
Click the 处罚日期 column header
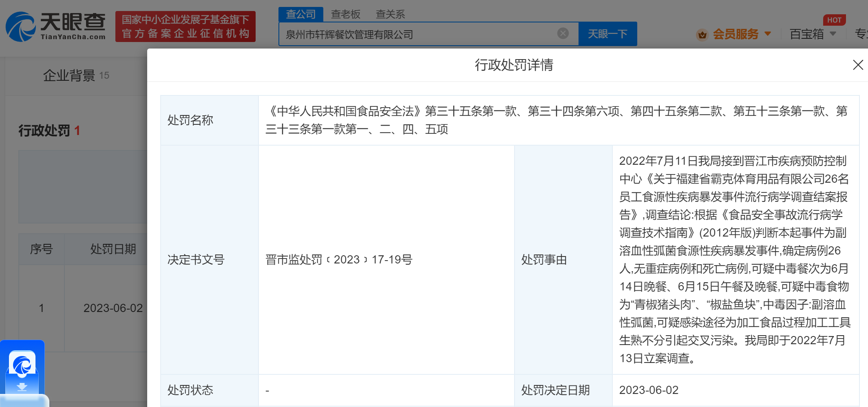point(113,249)
